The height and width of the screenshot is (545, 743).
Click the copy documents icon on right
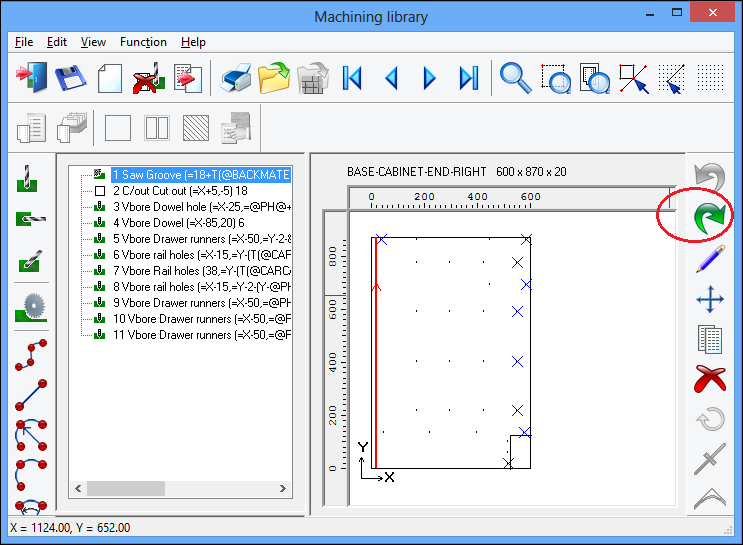tap(710, 339)
